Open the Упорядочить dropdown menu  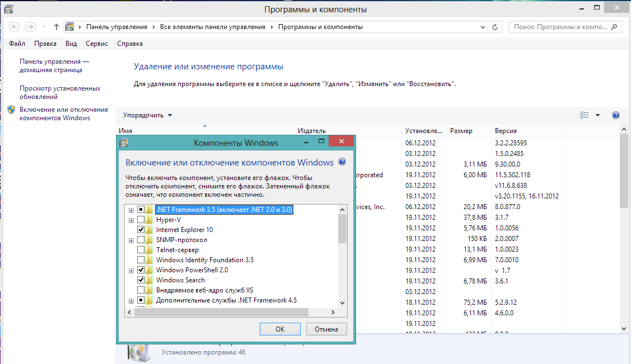coord(148,115)
